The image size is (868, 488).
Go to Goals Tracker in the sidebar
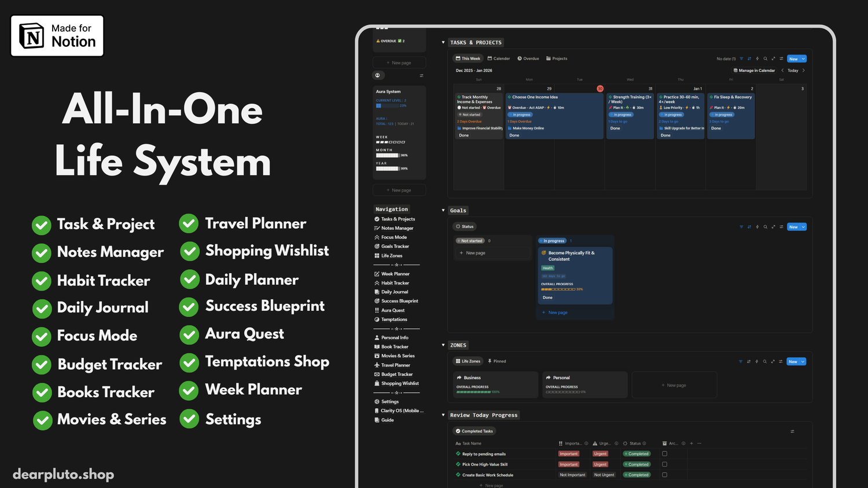coord(392,247)
